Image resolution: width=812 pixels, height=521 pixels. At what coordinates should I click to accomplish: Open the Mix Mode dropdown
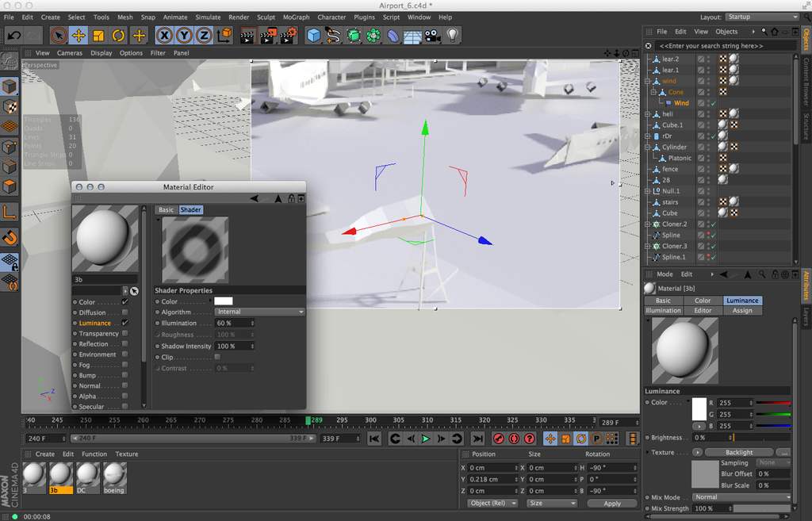coord(741,497)
